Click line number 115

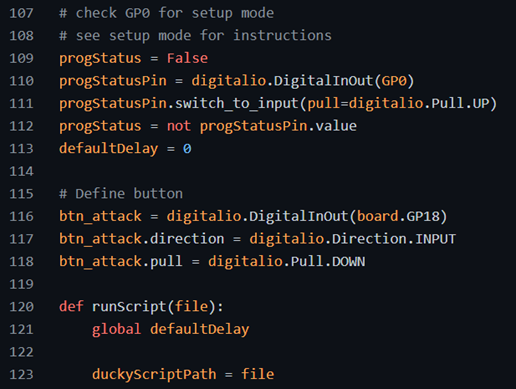click(21, 194)
